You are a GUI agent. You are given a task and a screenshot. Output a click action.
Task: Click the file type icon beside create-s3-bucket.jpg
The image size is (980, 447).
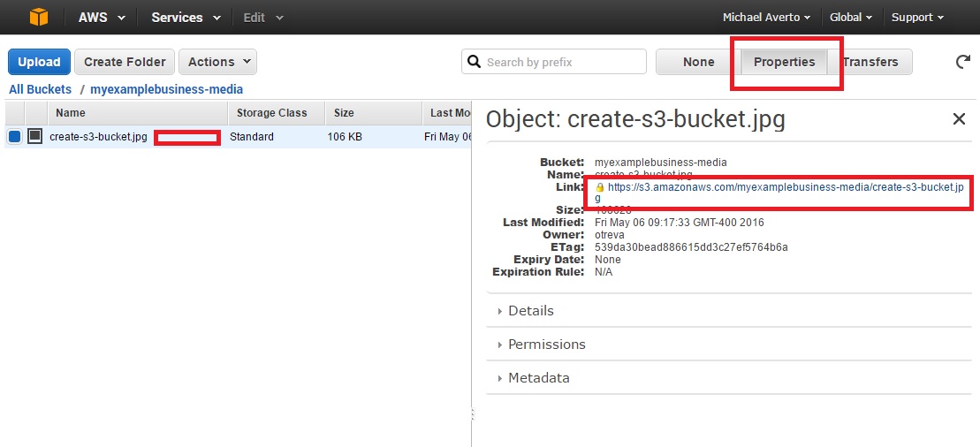35,136
